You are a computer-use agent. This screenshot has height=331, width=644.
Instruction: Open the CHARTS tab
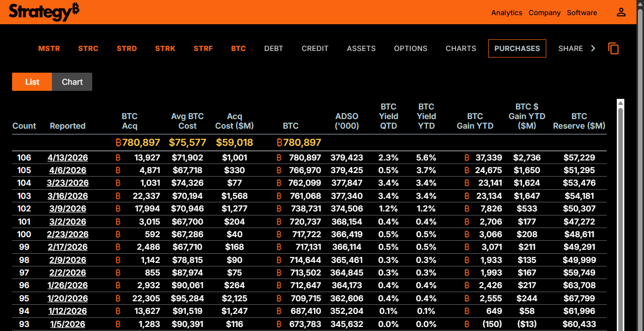(461, 48)
